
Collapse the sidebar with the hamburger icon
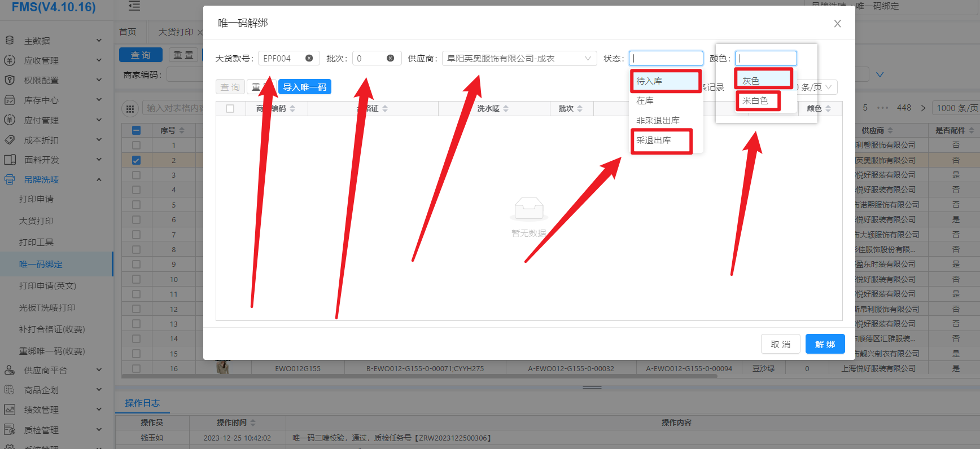(134, 7)
